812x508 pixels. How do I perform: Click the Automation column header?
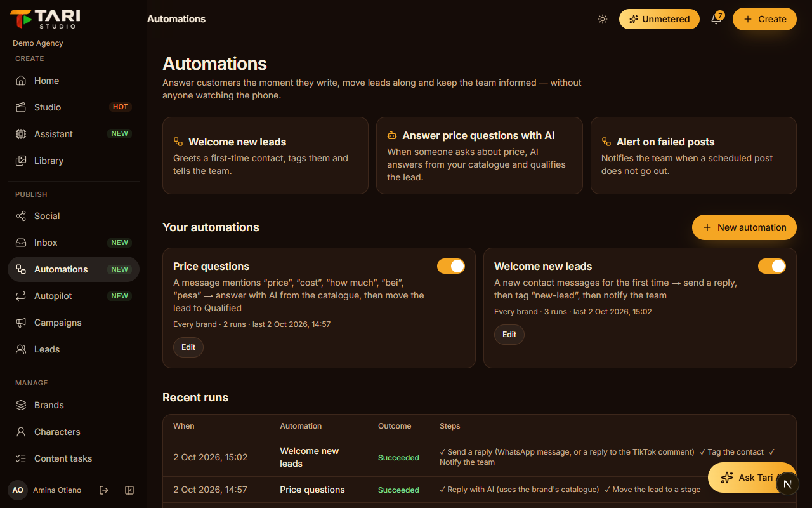(x=301, y=426)
